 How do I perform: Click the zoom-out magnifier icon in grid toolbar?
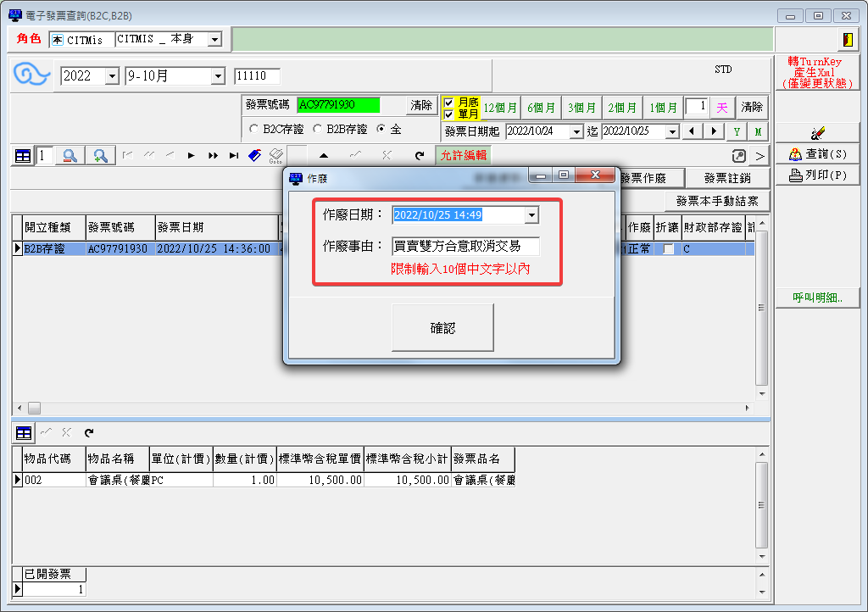(70, 155)
